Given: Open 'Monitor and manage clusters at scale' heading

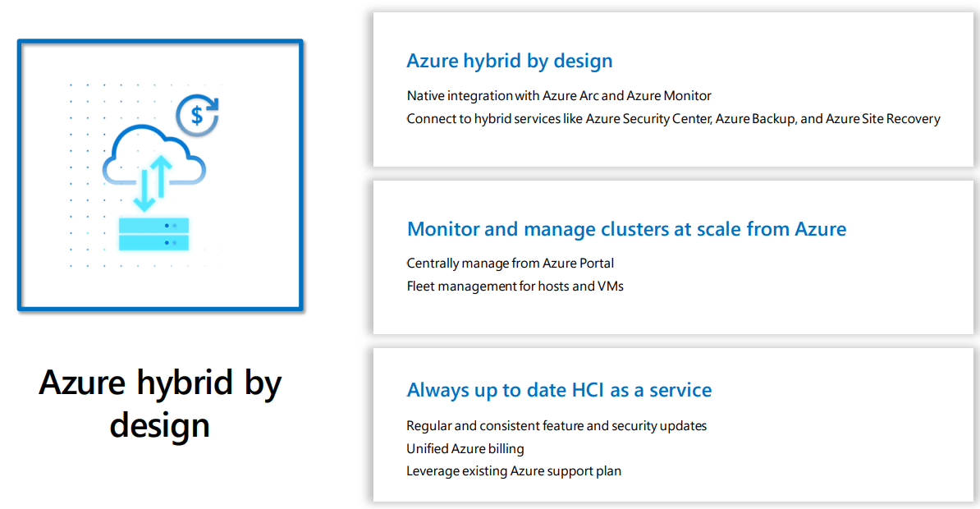Looking at the screenshot, I should coord(626,228).
